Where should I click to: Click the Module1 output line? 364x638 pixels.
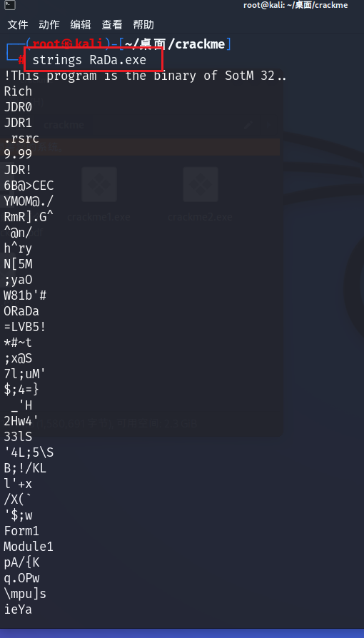(x=29, y=547)
